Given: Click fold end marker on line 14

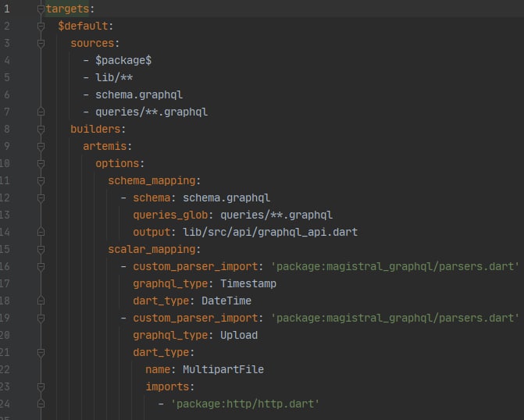Looking at the screenshot, I should pyautogui.click(x=41, y=232).
